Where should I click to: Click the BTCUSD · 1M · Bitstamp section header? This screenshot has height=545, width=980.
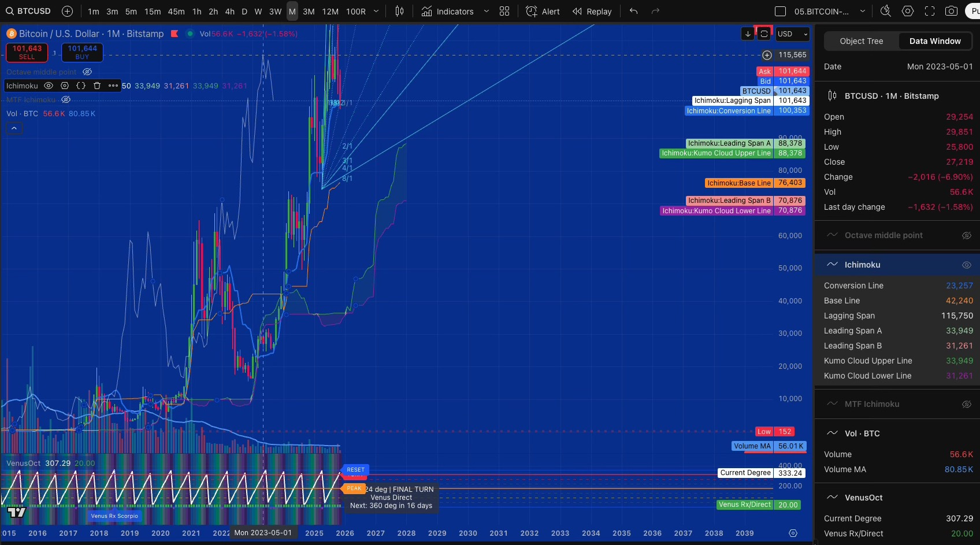pos(897,96)
